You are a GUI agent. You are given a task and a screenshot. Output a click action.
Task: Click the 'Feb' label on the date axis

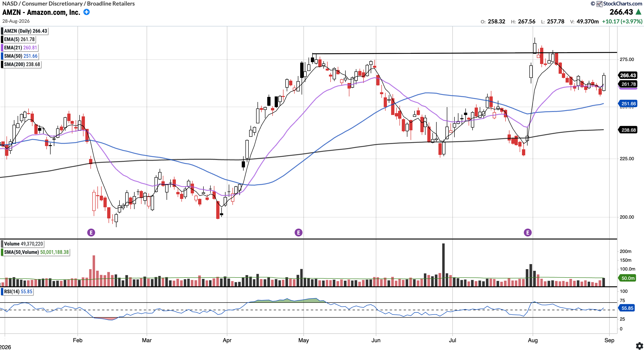tap(77, 340)
